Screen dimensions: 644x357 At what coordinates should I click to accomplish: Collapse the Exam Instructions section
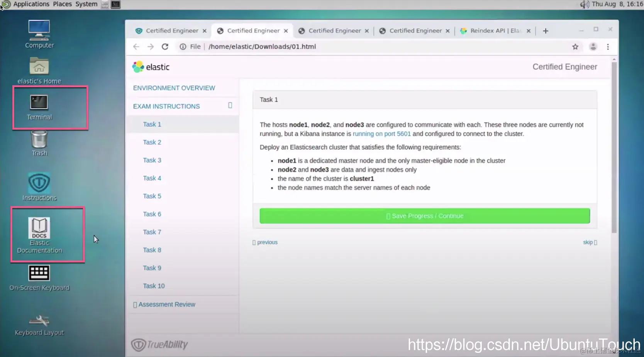click(230, 105)
